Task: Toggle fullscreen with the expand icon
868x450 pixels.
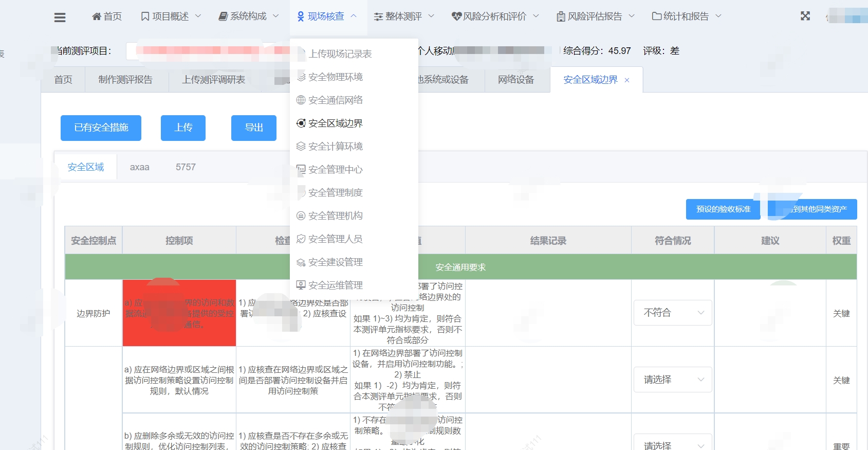Action: (805, 16)
